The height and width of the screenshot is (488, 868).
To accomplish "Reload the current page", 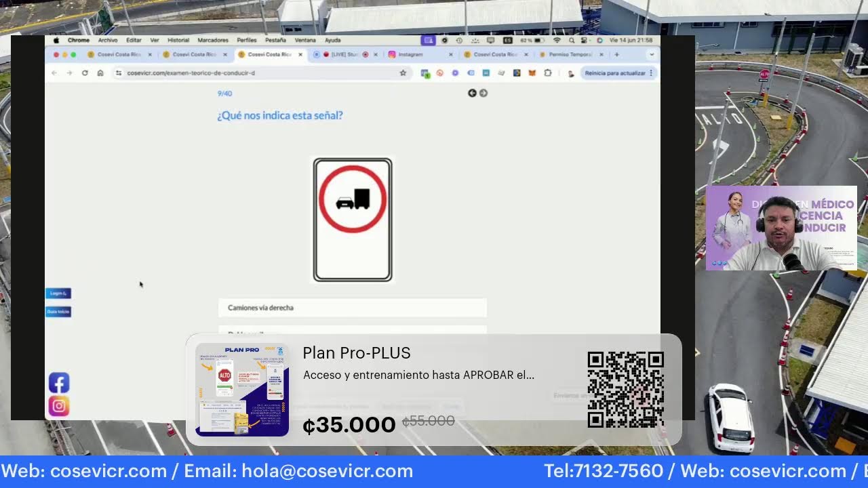I will point(85,73).
